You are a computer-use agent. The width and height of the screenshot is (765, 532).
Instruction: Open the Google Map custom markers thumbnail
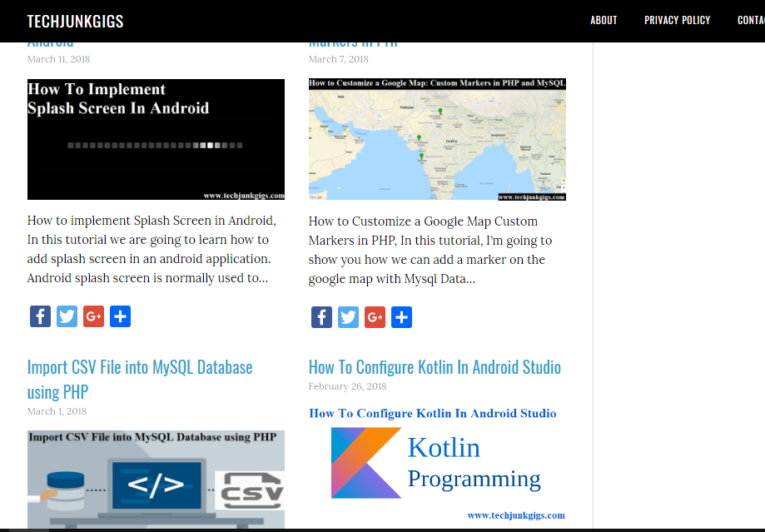pos(437,140)
